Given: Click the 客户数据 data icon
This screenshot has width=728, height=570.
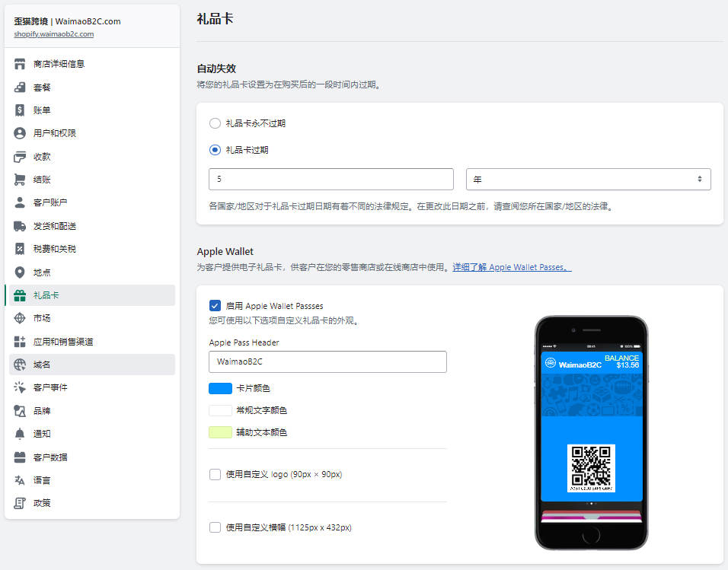Looking at the screenshot, I should coord(20,457).
